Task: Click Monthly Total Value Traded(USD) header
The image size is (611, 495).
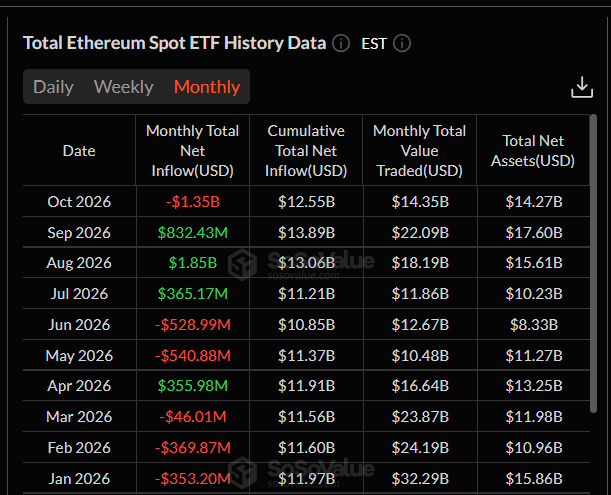Action: (419, 150)
